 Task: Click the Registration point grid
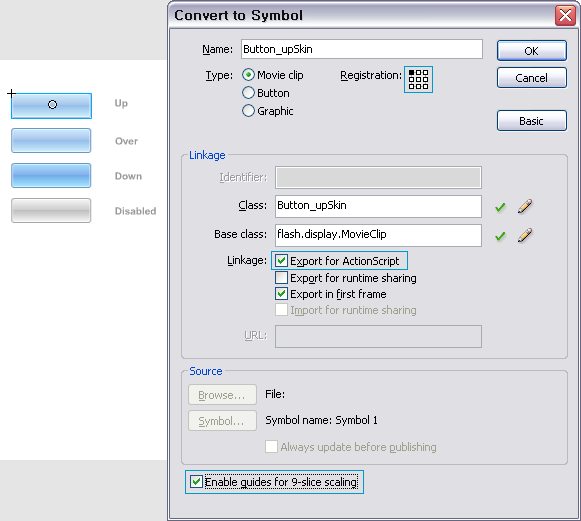coord(418,79)
